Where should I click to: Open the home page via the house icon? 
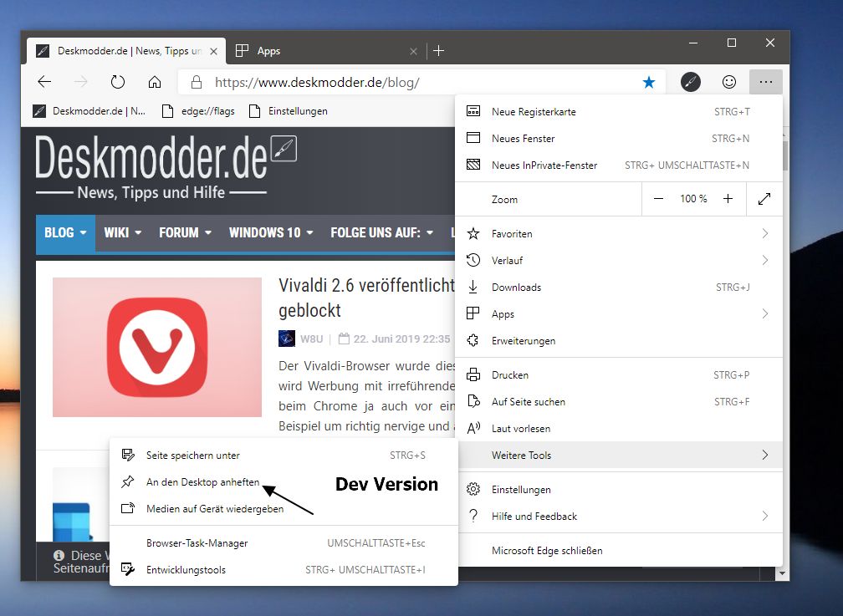154,82
